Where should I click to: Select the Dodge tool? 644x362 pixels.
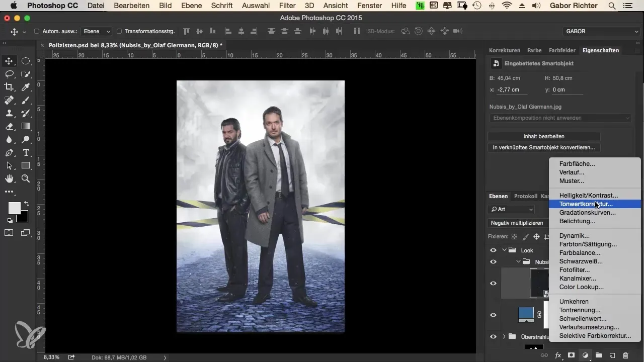(x=26, y=139)
